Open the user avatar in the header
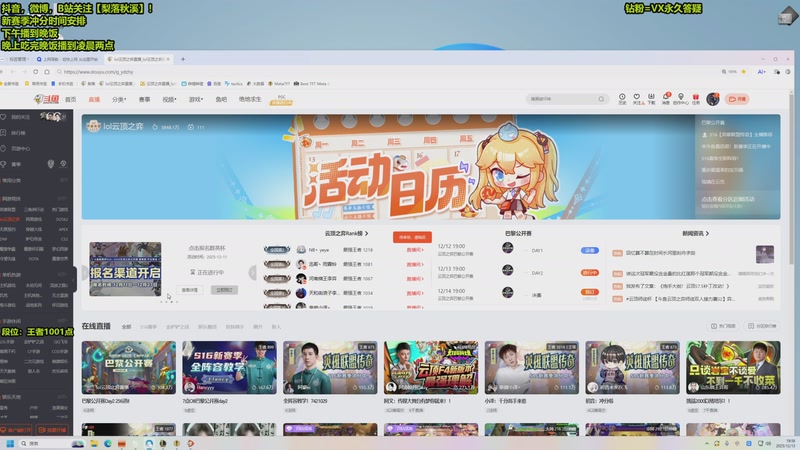The width and height of the screenshot is (800, 450). point(713,99)
